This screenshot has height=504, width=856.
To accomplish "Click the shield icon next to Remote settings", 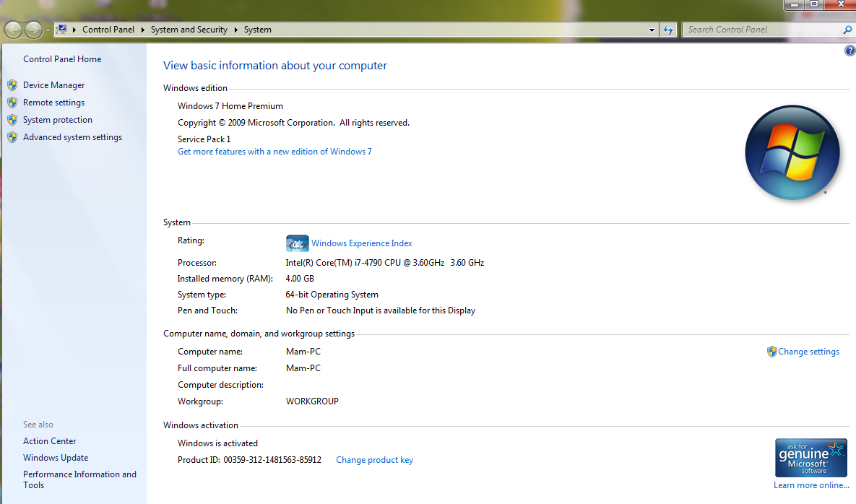I will click(12, 103).
